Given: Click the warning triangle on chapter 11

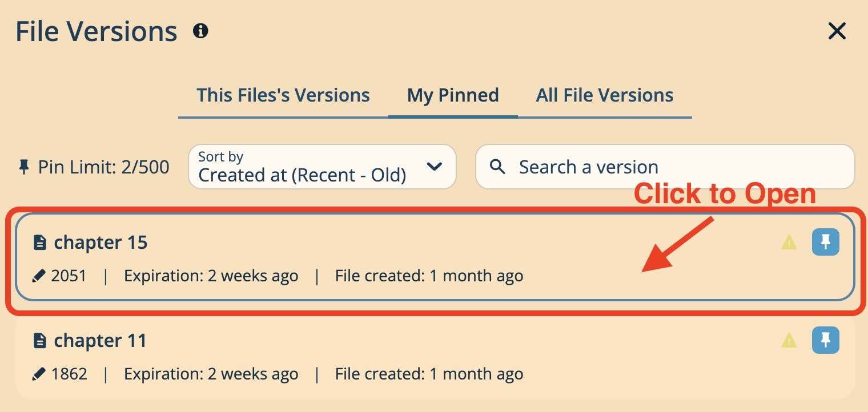Looking at the screenshot, I should click(789, 340).
